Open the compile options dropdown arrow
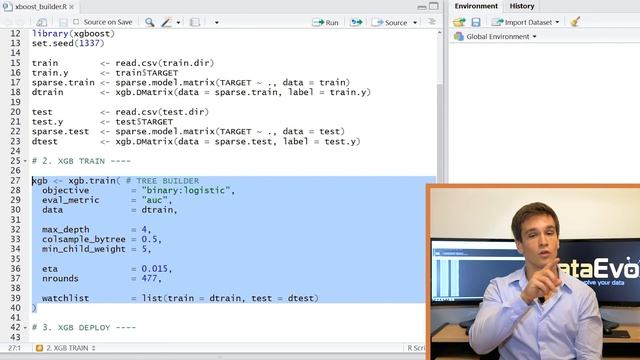This screenshot has height=360, width=640. click(x=216, y=22)
